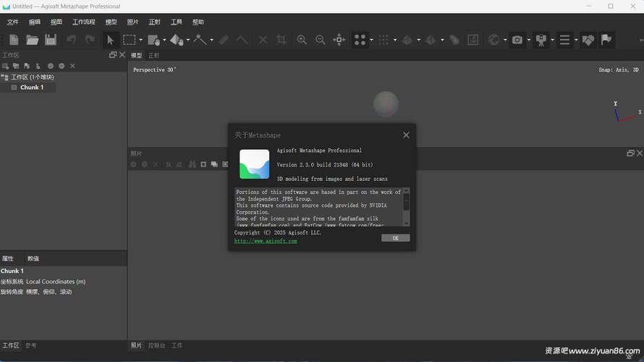Image resolution: width=644 pixels, height=362 pixels.
Task: Click the New document icon in the toolbar
Action: (x=14, y=40)
